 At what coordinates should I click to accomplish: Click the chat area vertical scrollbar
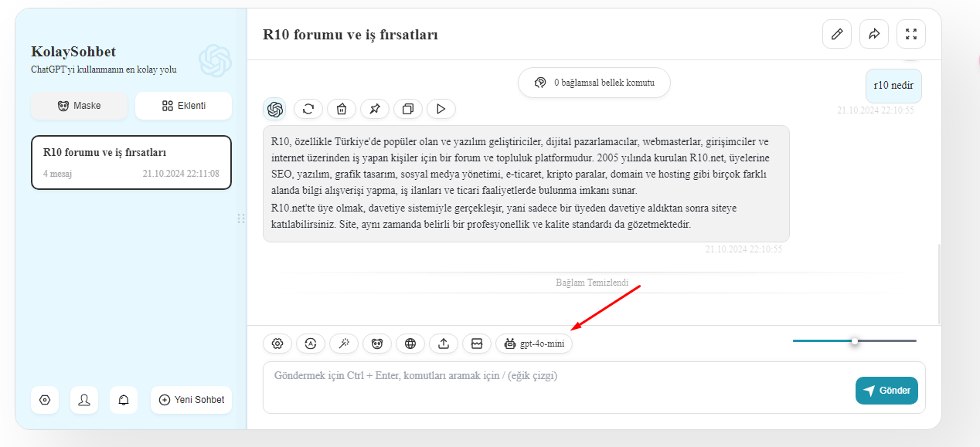tap(939, 283)
